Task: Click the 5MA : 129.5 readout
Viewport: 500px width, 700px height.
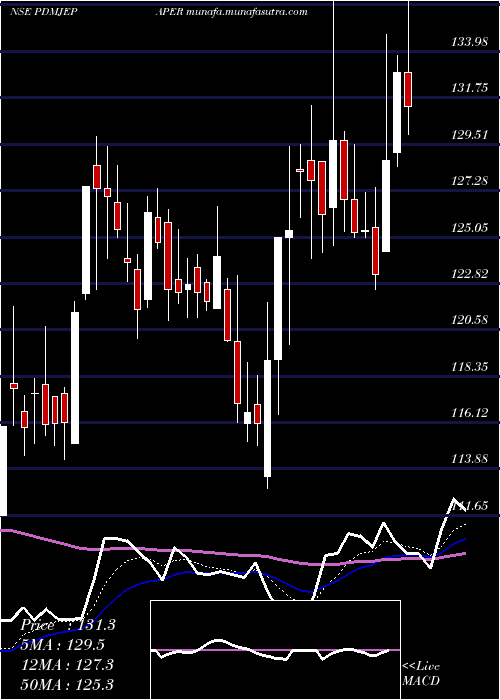Action: (63, 645)
